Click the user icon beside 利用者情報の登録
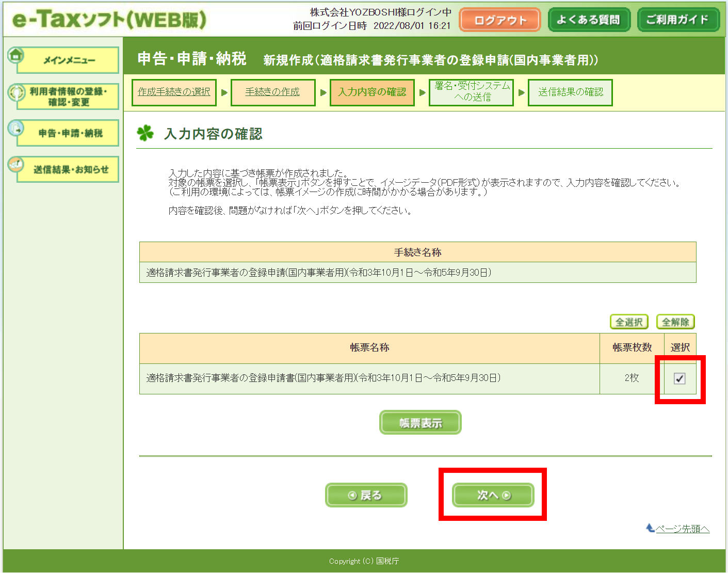 [16, 92]
